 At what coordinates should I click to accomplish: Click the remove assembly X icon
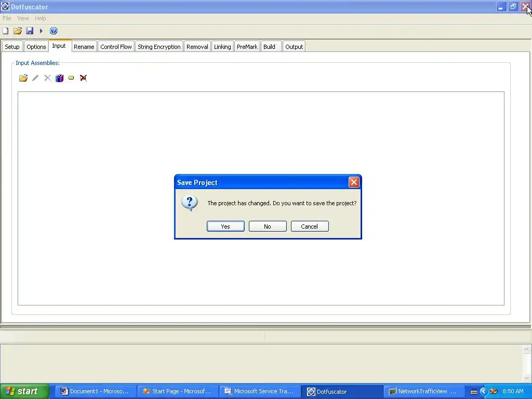point(47,78)
